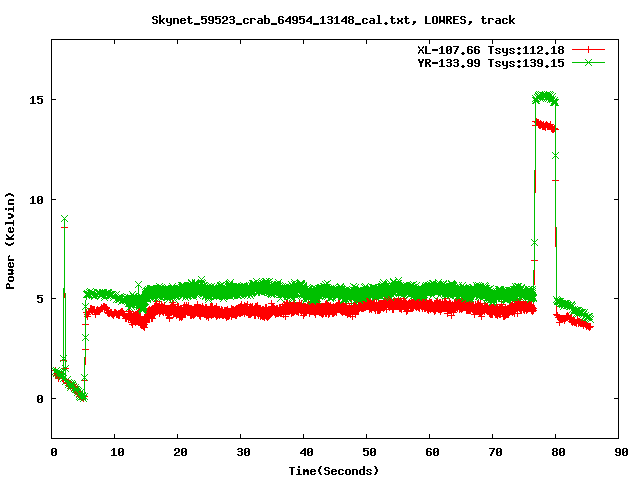640x480 pixels.
Task: Click the Time(Seconds) x-axis label
Action: (x=334, y=471)
